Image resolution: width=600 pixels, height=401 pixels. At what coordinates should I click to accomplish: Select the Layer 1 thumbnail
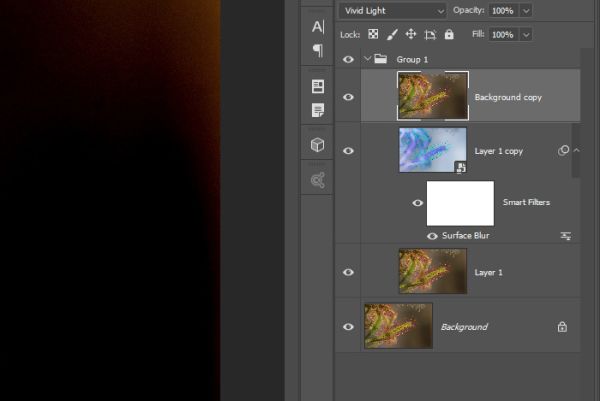(433, 271)
